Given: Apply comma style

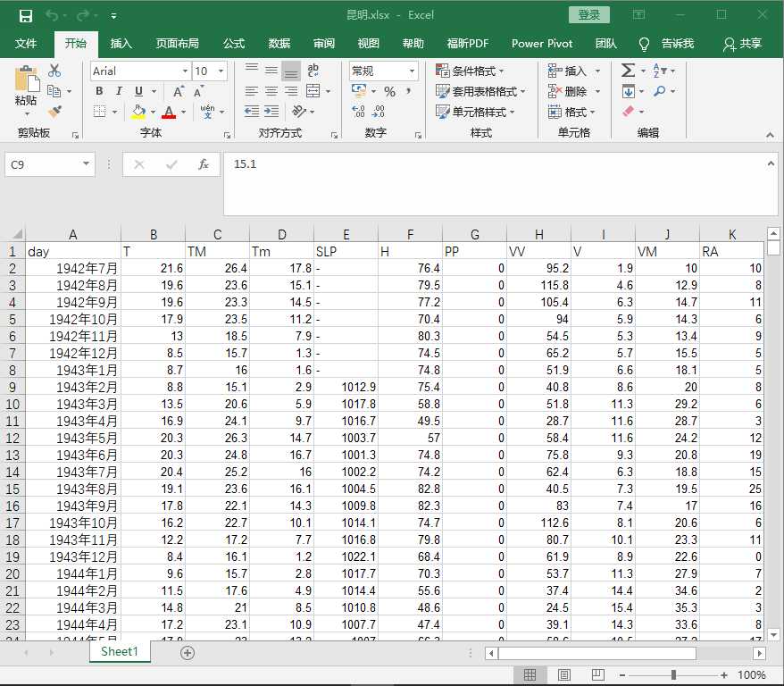Looking at the screenshot, I should [x=409, y=91].
